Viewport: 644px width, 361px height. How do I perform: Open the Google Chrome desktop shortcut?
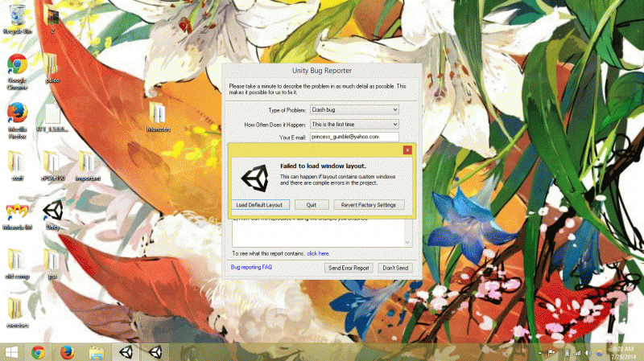17,70
